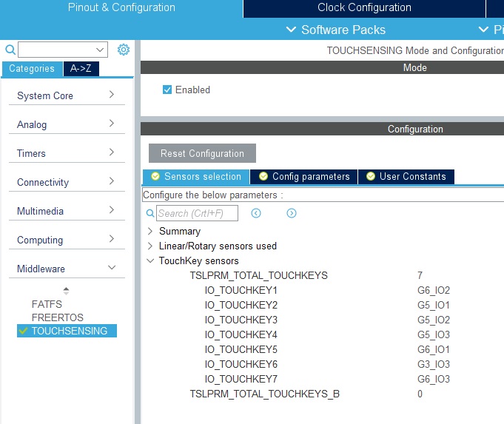
Task: Switch to the A->Z view tab
Action: point(81,69)
